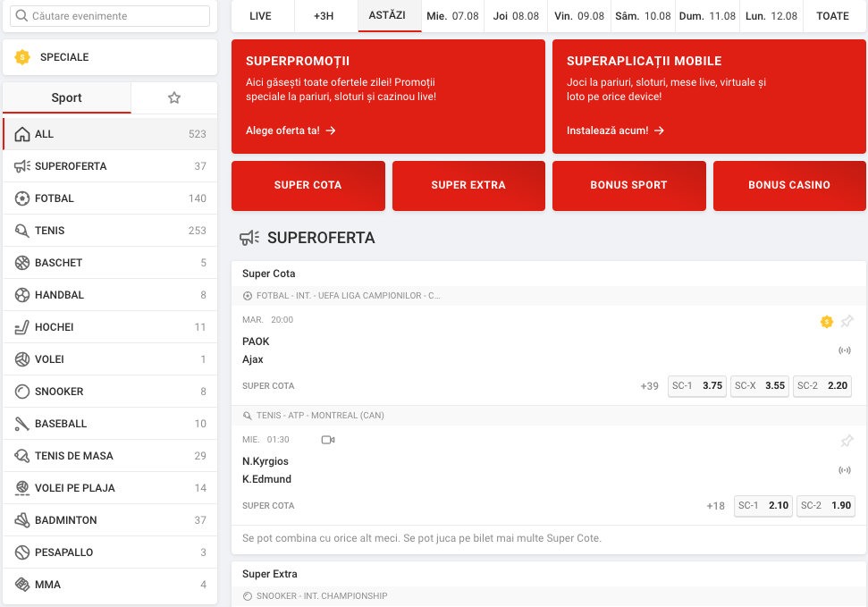Open the SPECIALE sidebar entry

click(110, 57)
